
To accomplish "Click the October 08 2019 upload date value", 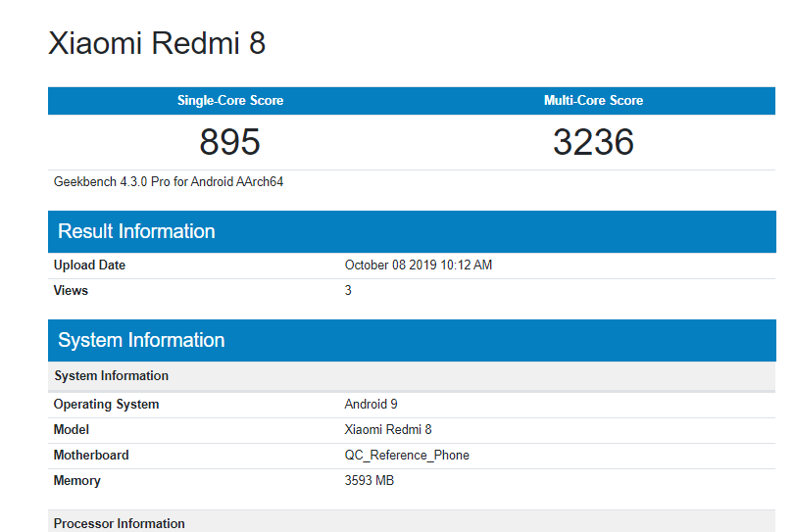I will coord(419,266).
